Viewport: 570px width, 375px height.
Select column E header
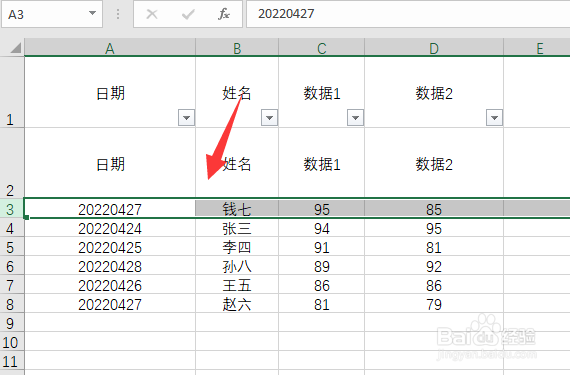point(537,48)
